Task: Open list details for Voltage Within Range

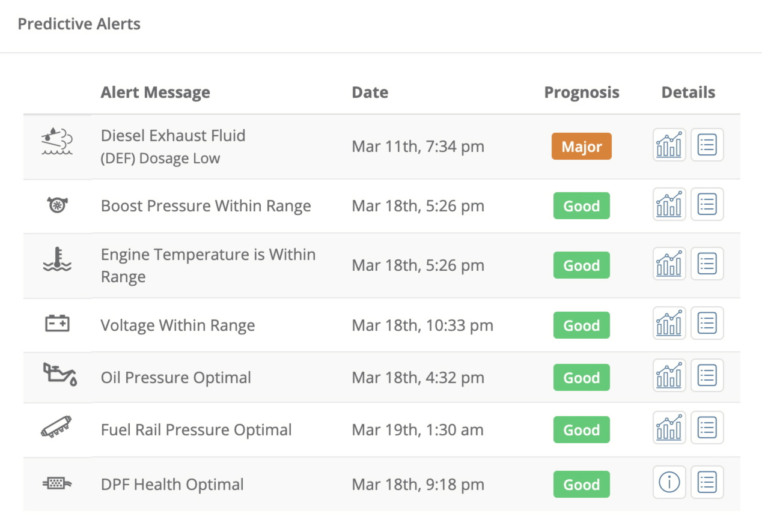Action: point(707,323)
